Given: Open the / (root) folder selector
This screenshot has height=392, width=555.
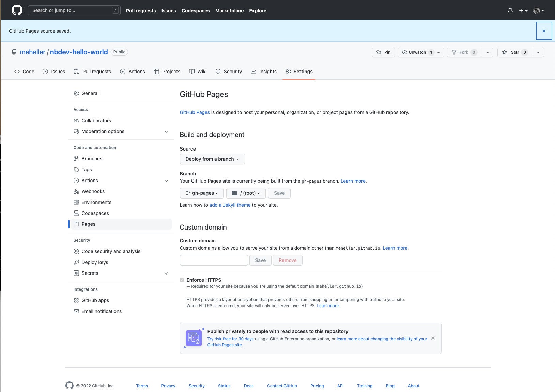Looking at the screenshot, I should tap(246, 193).
